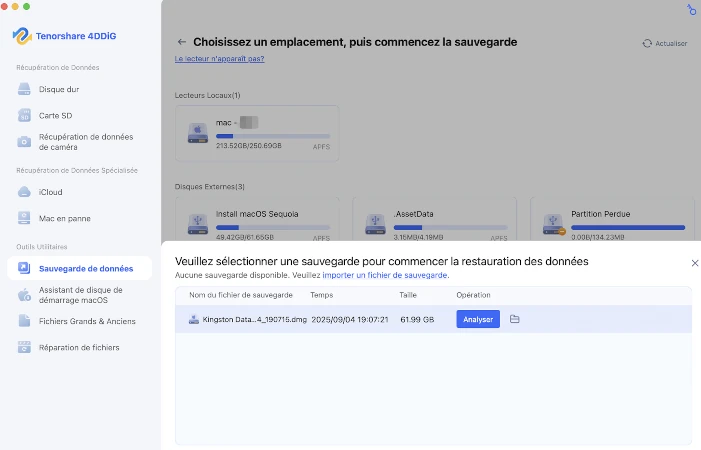This screenshot has width=701, height=450.
Task: Click the Partition Perdue usage bar
Action: pos(628,227)
